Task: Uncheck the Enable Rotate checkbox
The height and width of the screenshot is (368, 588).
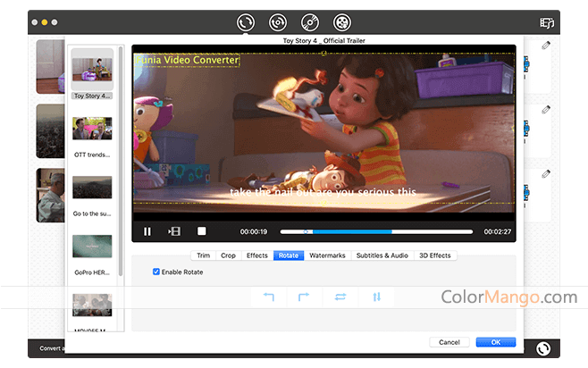Action: [156, 272]
